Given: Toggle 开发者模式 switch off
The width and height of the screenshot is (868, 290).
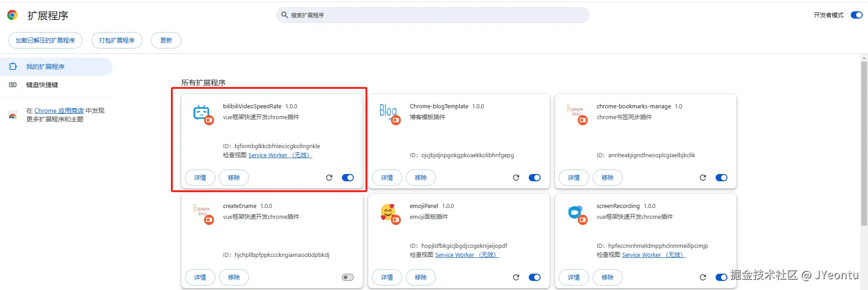Looking at the screenshot, I should point(857,15).
